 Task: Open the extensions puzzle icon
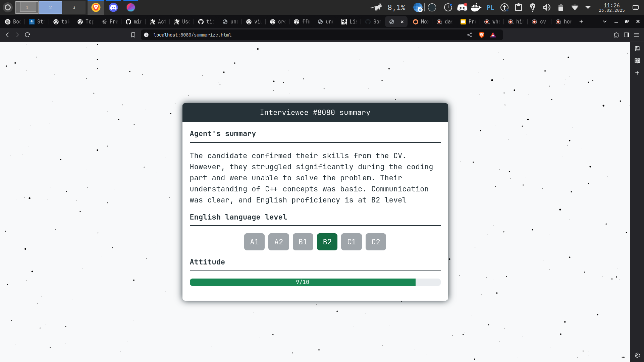coord(616,35)
